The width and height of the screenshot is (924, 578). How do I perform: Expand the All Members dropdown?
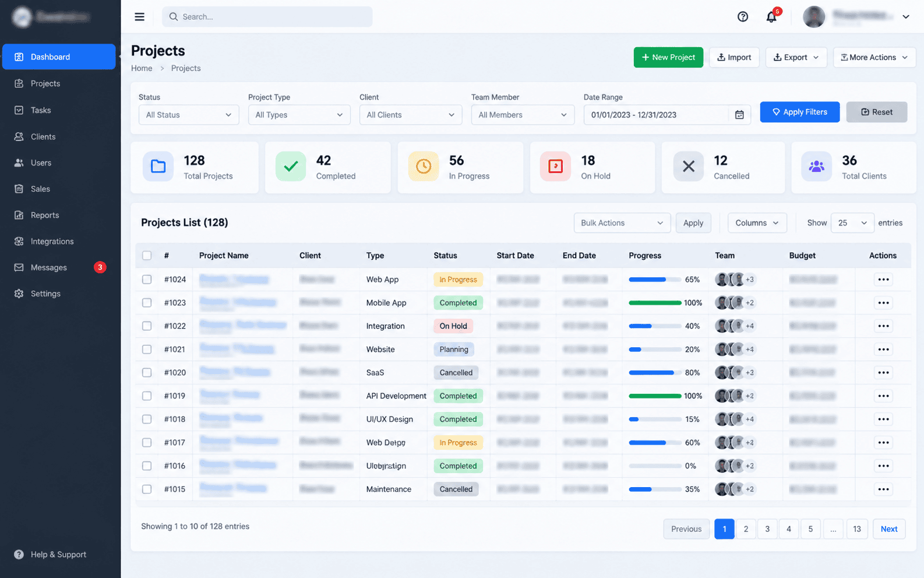[x=523, y=115]
